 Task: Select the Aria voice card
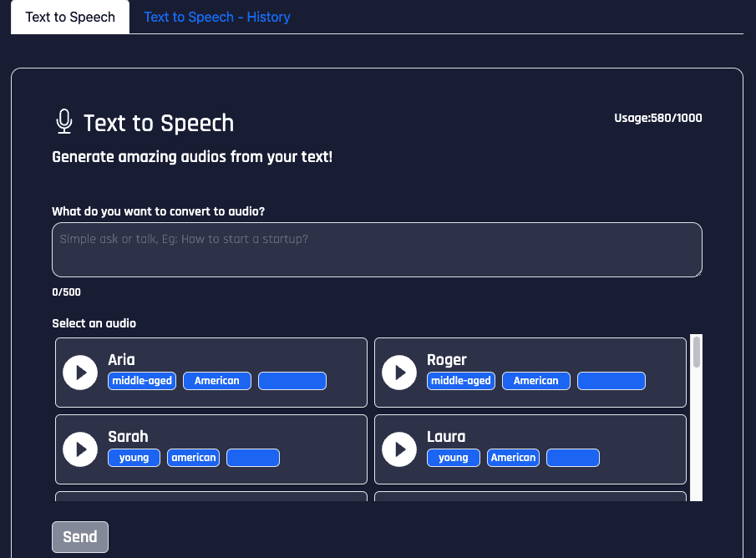211,373
